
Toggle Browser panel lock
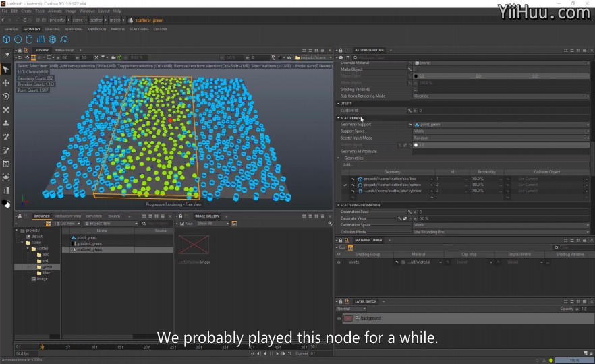pos(20,216)
